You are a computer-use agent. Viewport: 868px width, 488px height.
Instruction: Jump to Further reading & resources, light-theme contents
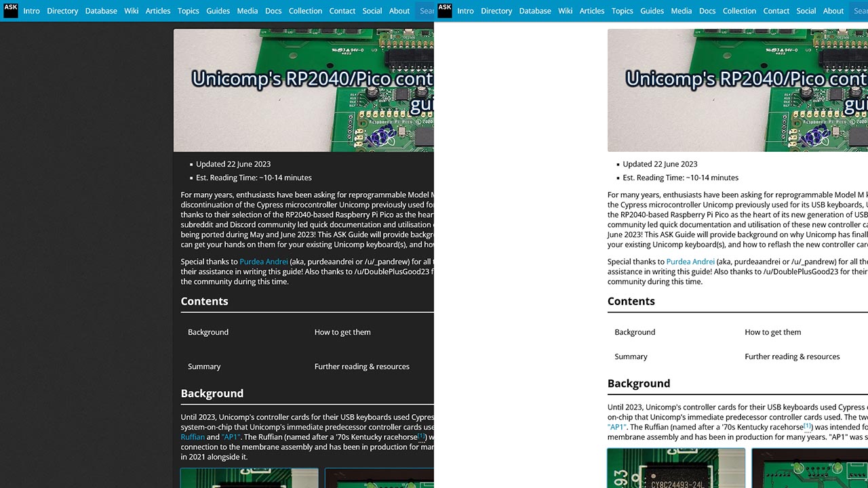(x=792, y=357)
